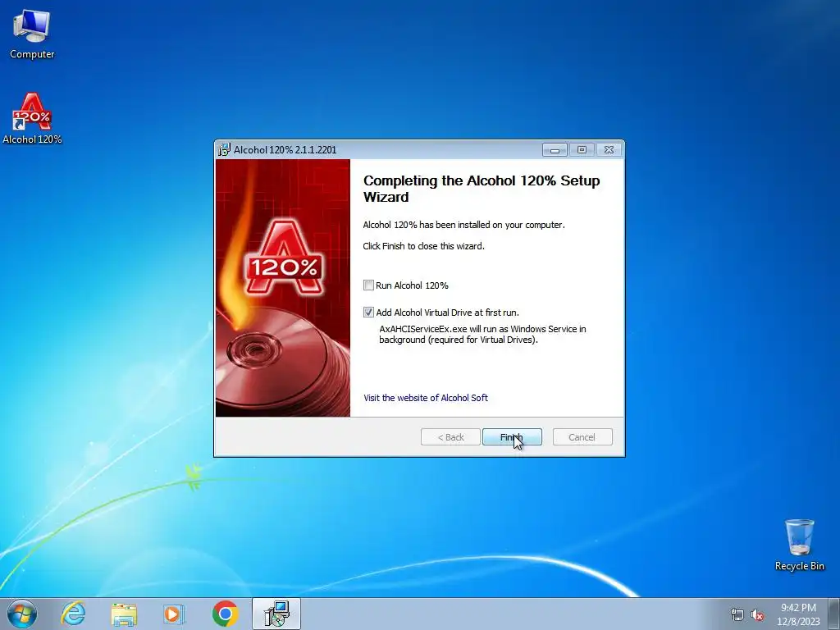Maximize the Alcohol 120% setup window
Screen dimensions: 840x630
click(x=582, y=150)
